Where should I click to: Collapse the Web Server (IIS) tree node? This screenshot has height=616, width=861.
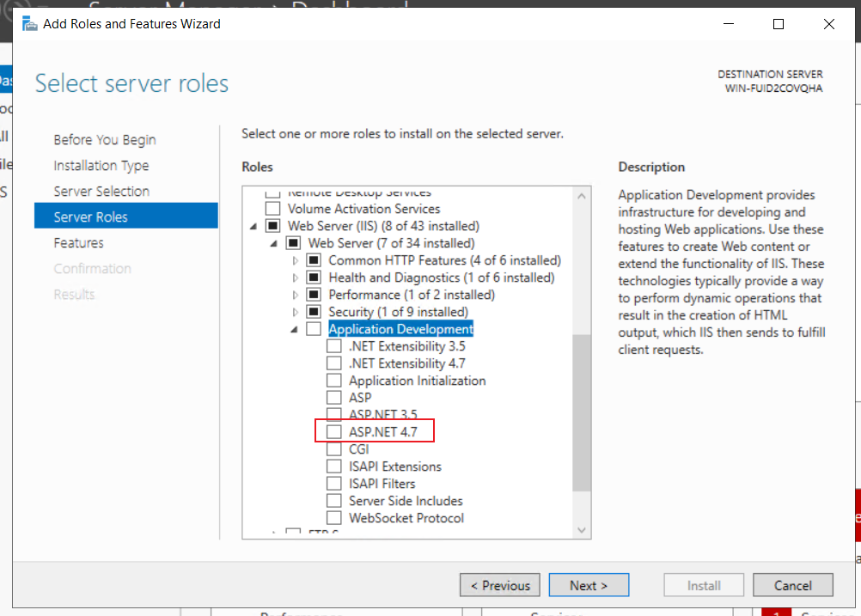[253, 226]
